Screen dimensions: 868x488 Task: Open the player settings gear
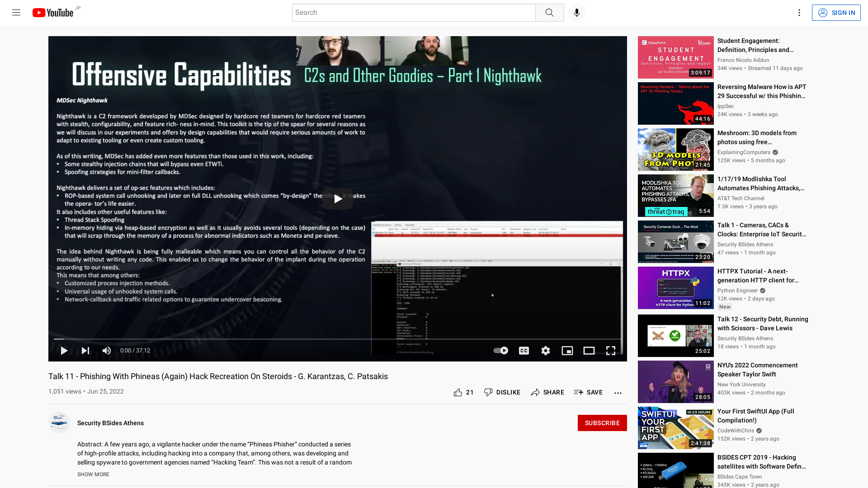pos(545,350)
